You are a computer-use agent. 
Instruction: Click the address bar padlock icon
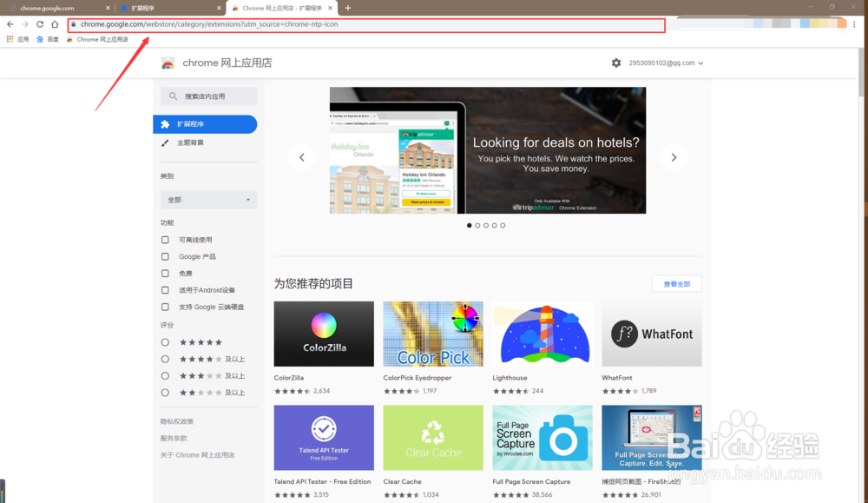point(74,24)
